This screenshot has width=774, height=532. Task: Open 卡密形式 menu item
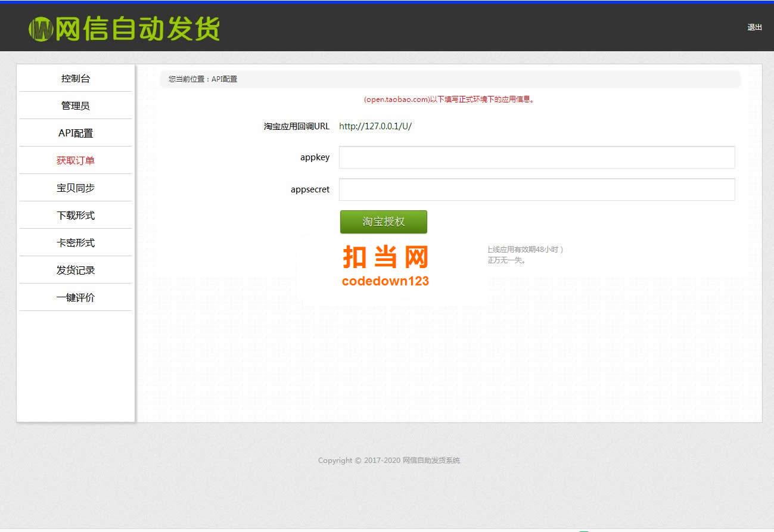[76, 243]
